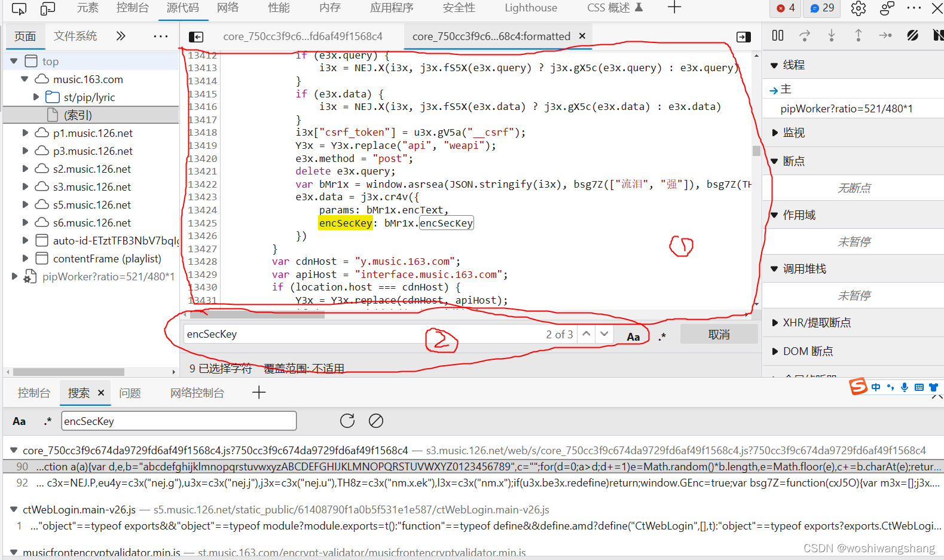
Task: Open DevTools settings gear
Action: [859, 8]
